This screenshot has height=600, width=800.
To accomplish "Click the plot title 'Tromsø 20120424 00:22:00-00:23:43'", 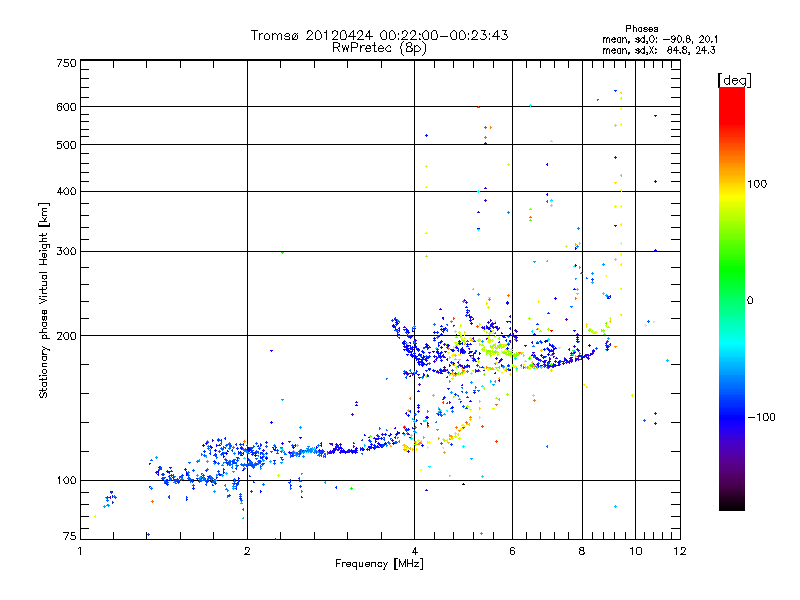I will [379, 35].
